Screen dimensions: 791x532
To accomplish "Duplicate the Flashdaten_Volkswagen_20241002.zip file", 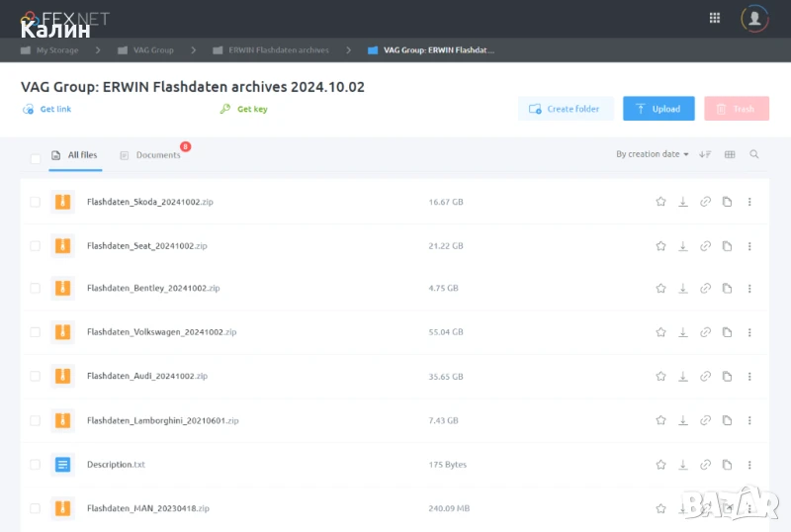I will (x=727, y=332).
